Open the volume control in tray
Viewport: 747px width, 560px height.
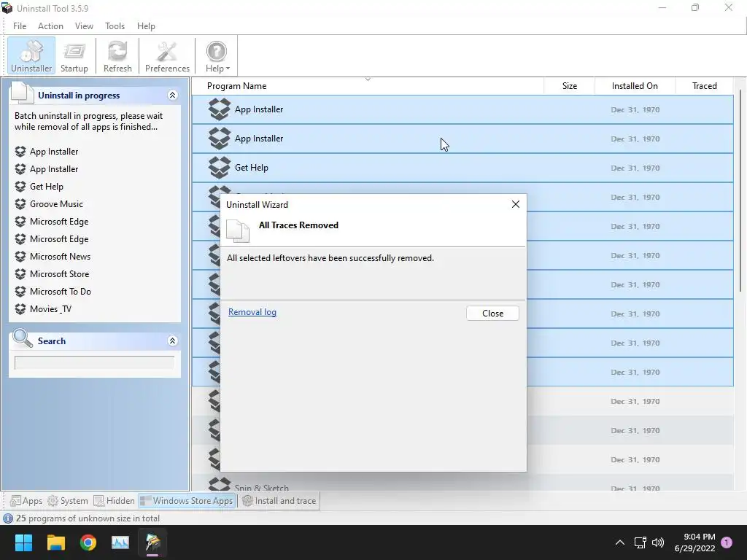pos(658,542)
